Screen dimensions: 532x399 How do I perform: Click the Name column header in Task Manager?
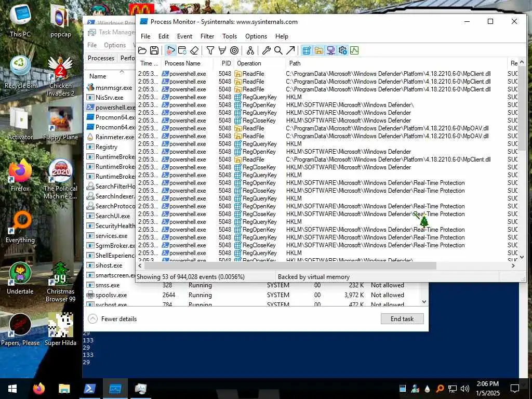tap(110, 76)
